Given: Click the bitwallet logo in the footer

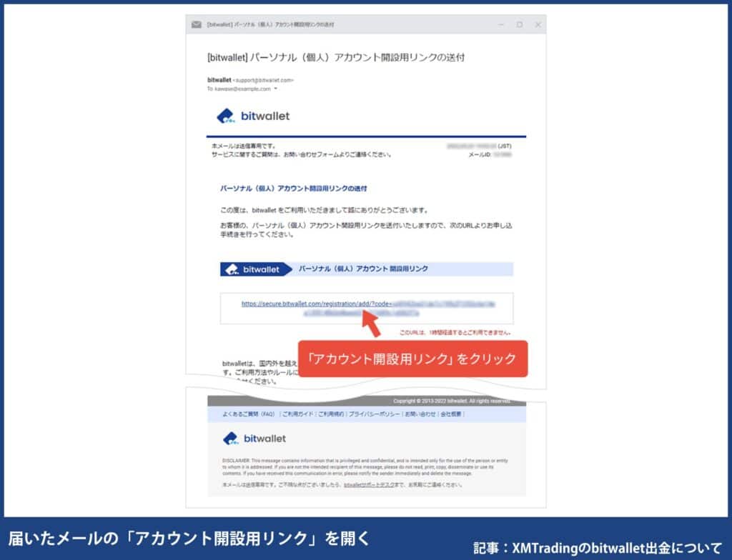Looking at the screenshot, I should point(254,439).
